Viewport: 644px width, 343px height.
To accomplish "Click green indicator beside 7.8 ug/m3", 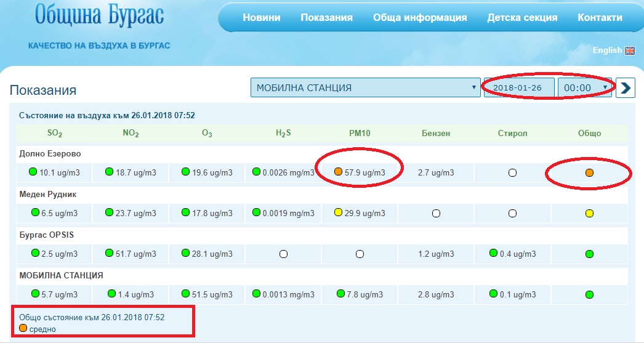I will click(x=340, y=294).
